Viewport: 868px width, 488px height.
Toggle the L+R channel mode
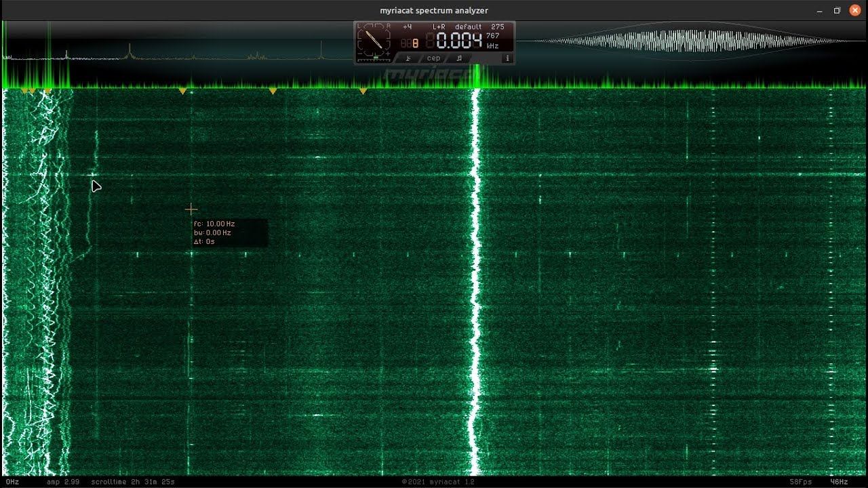[x=439, y=27]
